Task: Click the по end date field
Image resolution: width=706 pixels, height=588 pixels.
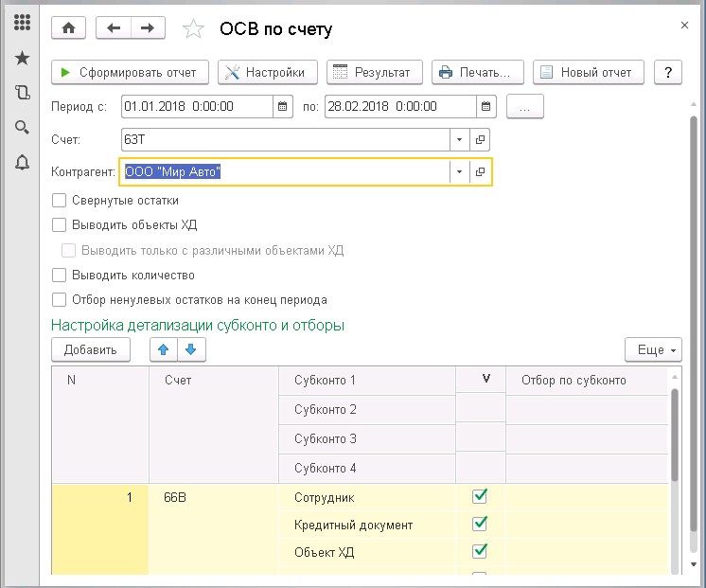Action: click(x=400, y=106)
